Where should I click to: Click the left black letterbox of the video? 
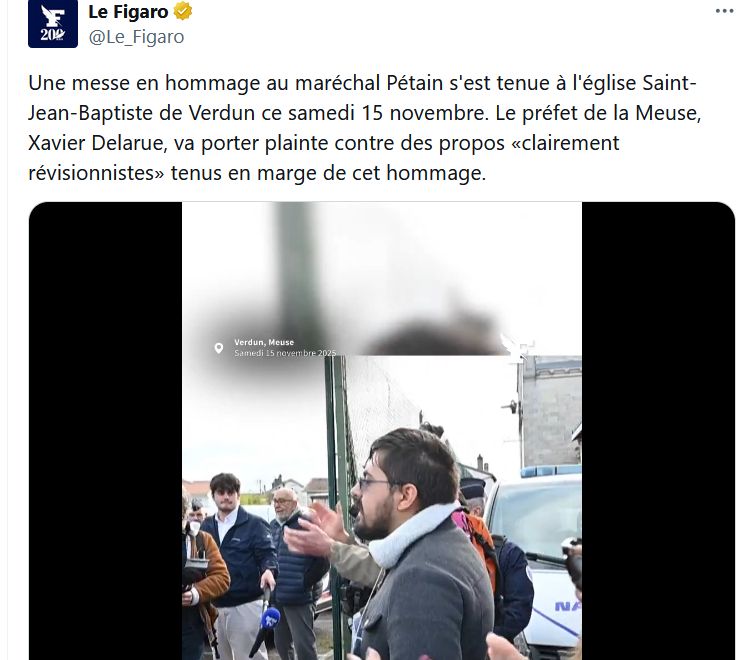105,431
